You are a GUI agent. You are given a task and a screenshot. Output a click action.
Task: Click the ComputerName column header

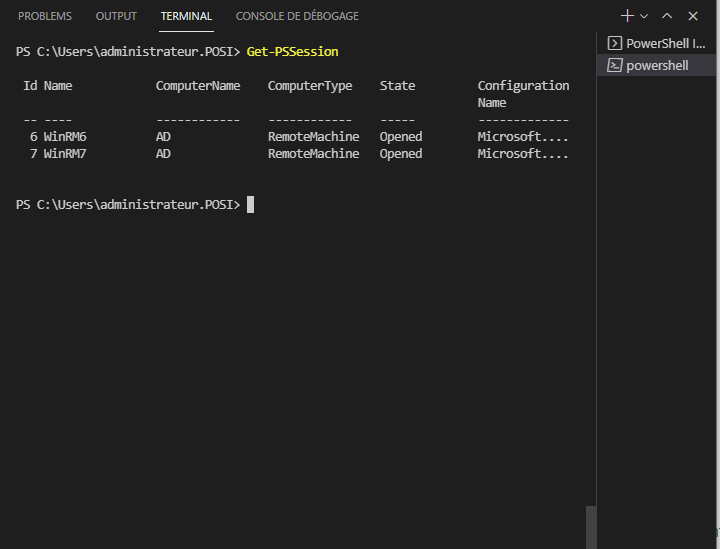[198, 86]
